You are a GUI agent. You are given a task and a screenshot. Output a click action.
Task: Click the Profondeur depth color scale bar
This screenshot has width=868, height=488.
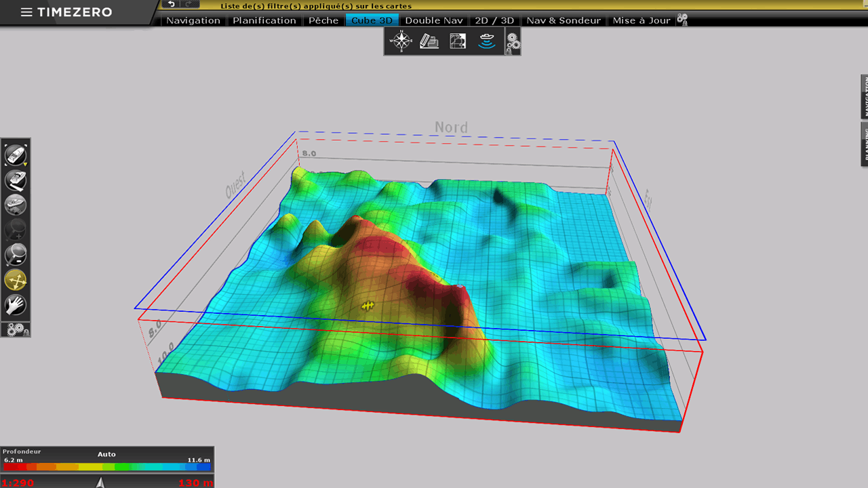pyautogui.click(x=107, y=466)
